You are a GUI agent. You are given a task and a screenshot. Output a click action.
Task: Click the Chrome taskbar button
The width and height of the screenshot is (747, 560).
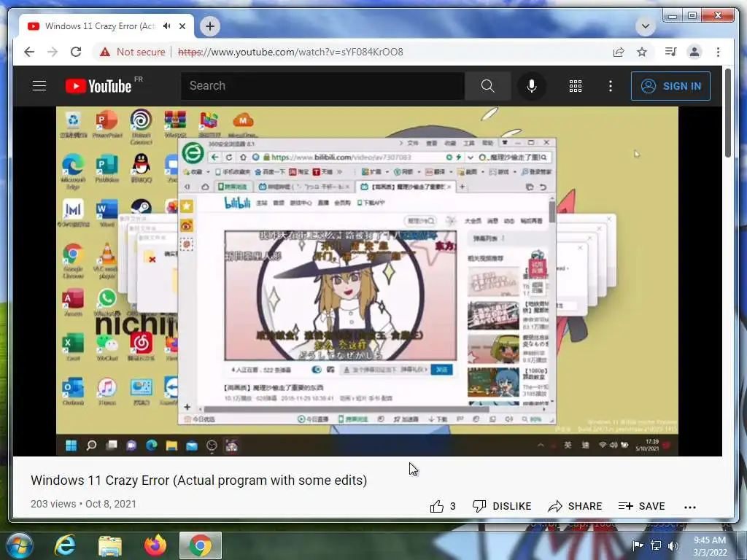pos(201,545)
